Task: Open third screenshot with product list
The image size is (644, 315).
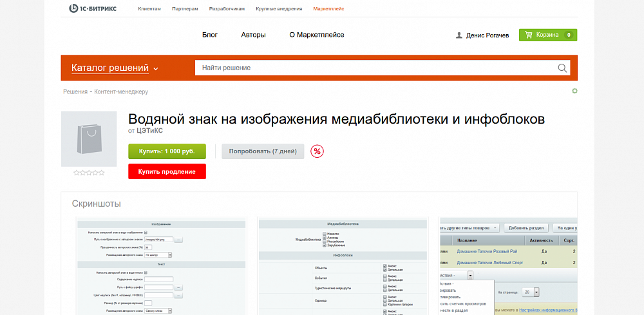Action: click(508, 265)
